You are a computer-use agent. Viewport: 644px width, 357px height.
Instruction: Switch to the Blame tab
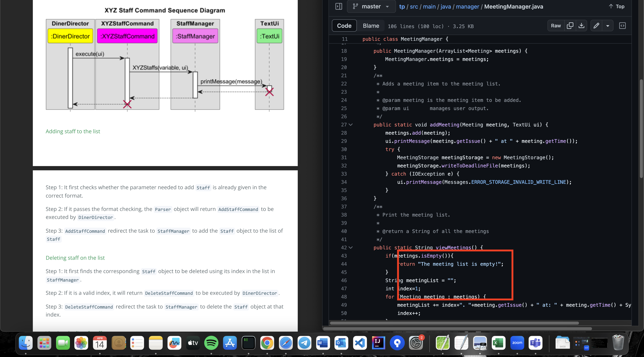point(371,26)
